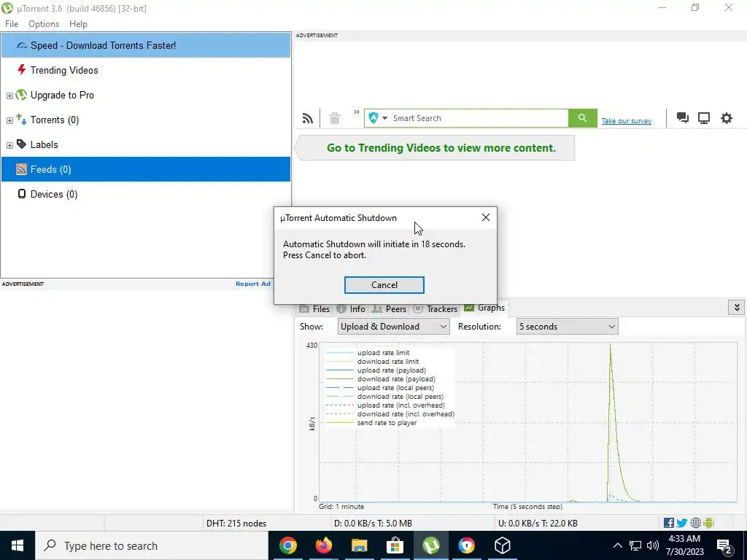Show hidden system tray icons

[617, 545]
